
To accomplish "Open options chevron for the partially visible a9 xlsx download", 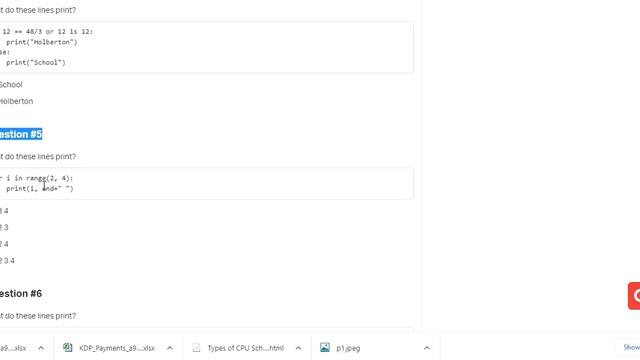I will coord(41,348).
